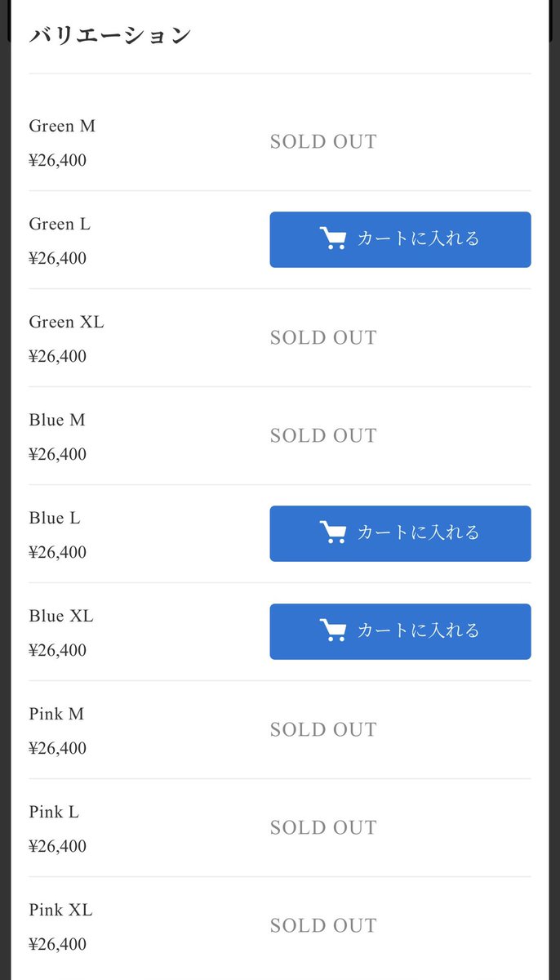Select the Green M variation name

(x=62, y=126)
